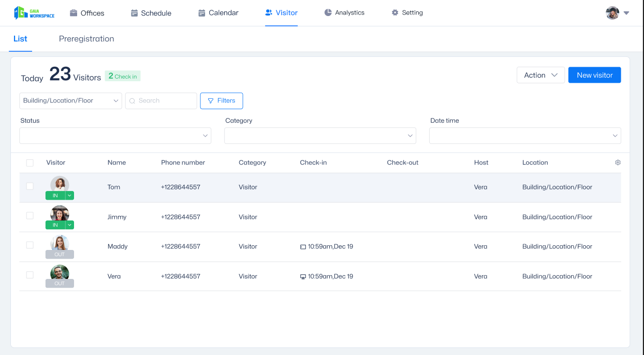Screen dimensions: 644x355
Task: Open column settings via table gear icon
Action: tap(618, 162)
